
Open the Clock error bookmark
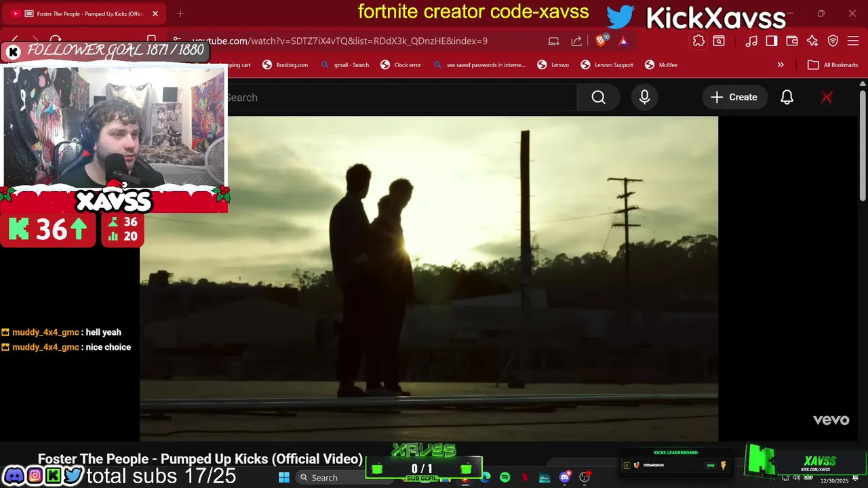tap(401, 65)
